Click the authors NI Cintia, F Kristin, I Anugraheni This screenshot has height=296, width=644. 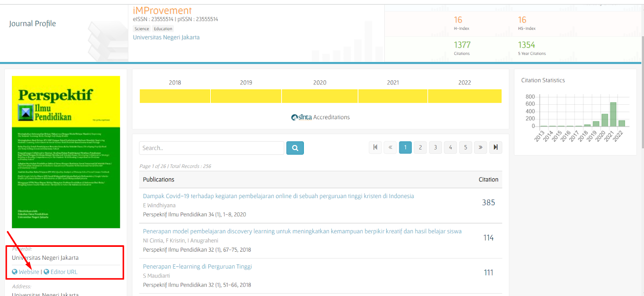pyautogui.click(x=181, y=240)
